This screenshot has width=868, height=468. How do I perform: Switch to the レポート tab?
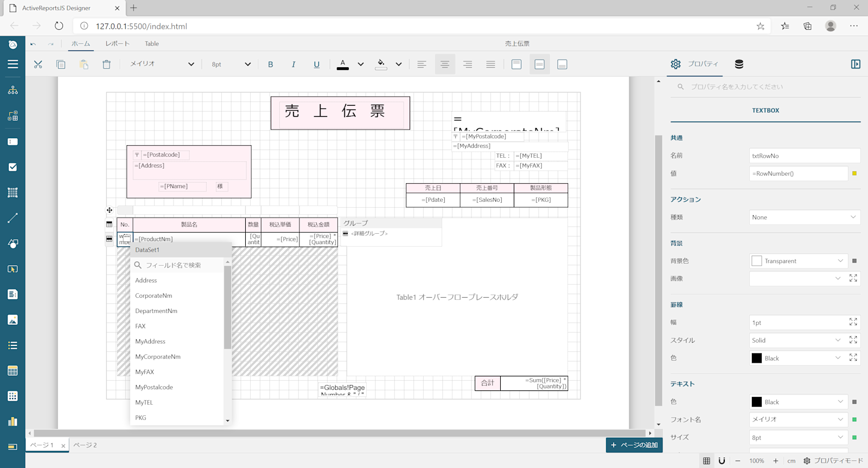[x=118, y=44]
